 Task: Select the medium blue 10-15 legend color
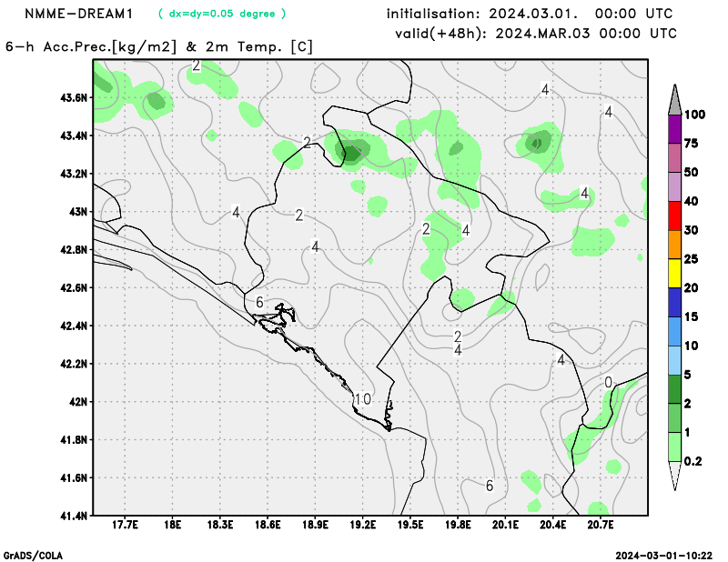click(674, 331)
